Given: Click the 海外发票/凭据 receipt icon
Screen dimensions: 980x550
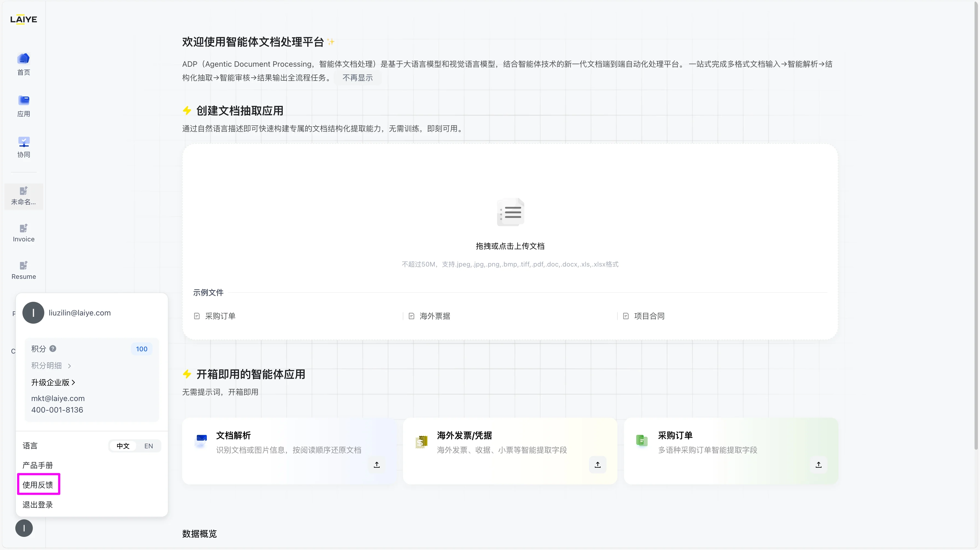Looking at the screenshot, I should coord(422,442).
